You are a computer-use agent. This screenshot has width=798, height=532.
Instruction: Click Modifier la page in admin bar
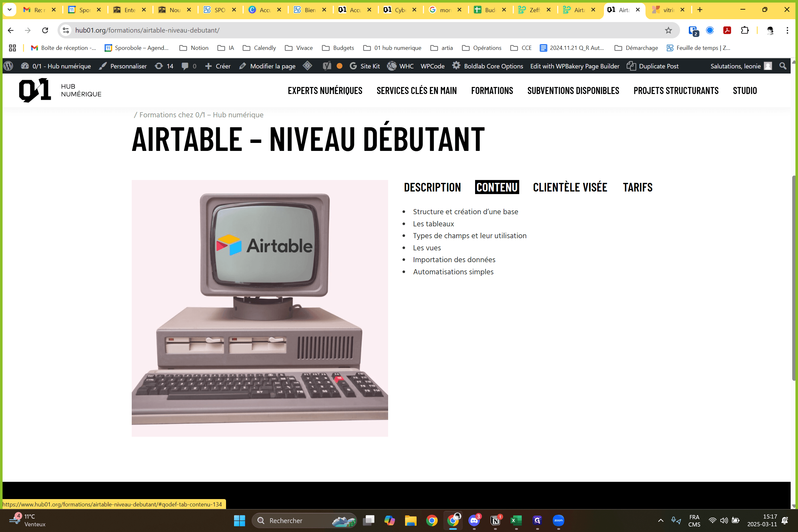coord(267,66)
